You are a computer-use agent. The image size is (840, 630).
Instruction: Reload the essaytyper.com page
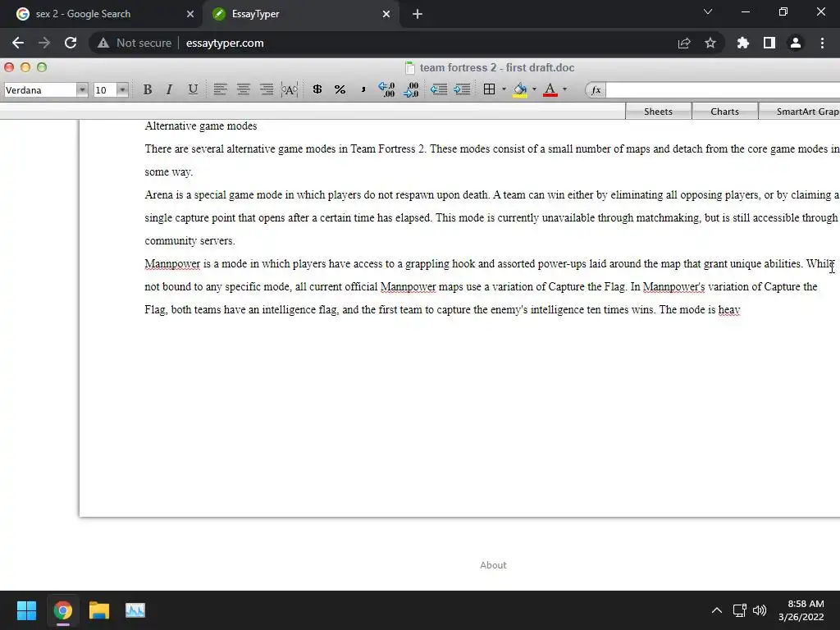[x=71, y=43]
